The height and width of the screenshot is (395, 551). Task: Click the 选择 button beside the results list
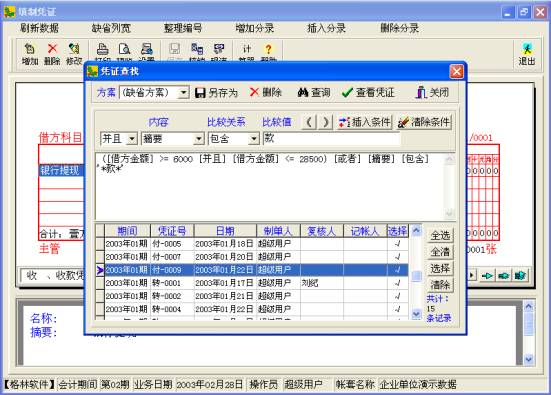click(440, 268)
